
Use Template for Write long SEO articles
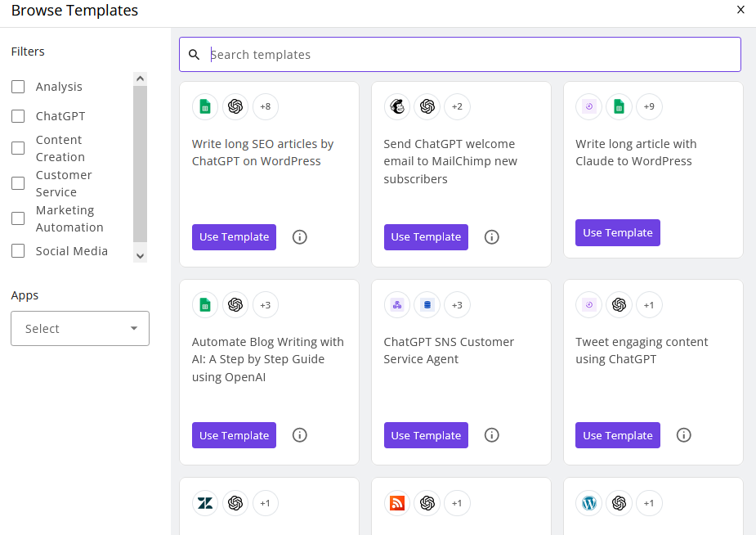coord(234,237)
